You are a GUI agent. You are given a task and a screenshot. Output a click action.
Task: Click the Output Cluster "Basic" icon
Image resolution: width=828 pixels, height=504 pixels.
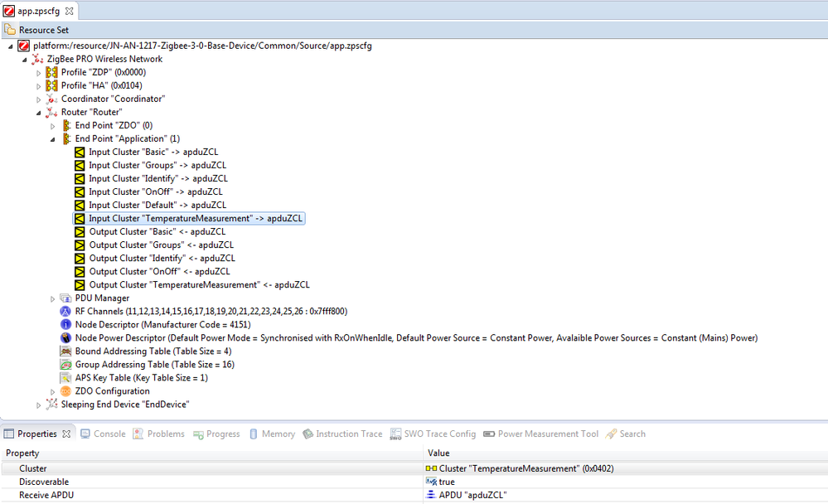click(x=80, y=232)
